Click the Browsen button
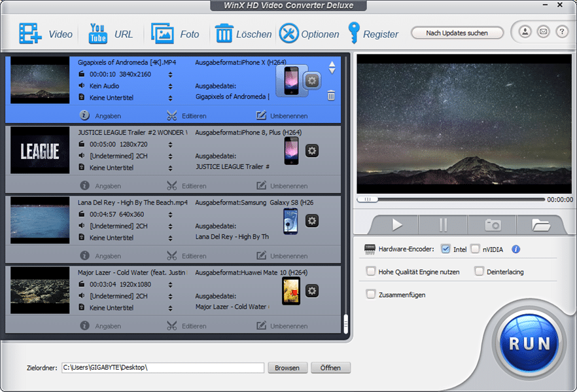Screen dimensions: 577x392 click(x=287, y=368)
